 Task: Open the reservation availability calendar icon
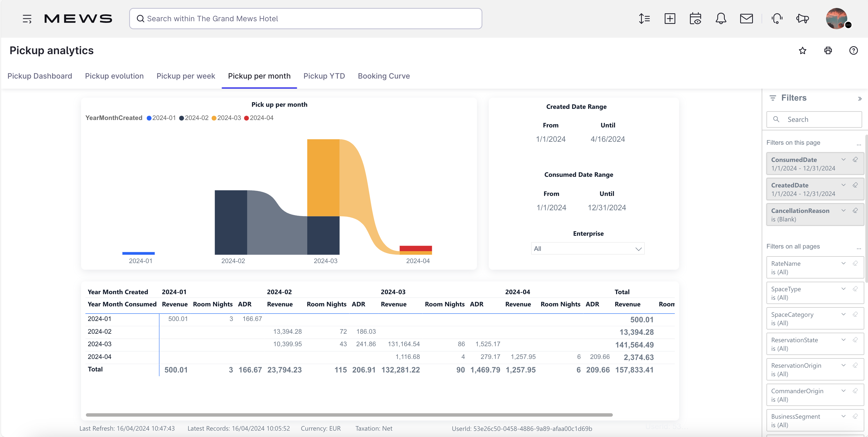[696, 19]
